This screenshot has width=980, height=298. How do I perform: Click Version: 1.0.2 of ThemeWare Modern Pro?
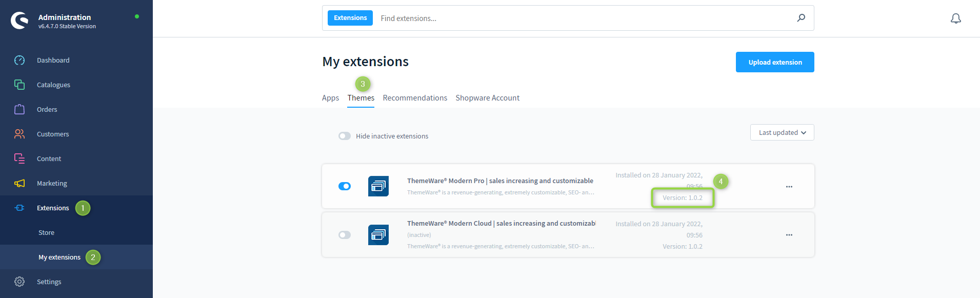pyautogui.click(x=682, y=198)
